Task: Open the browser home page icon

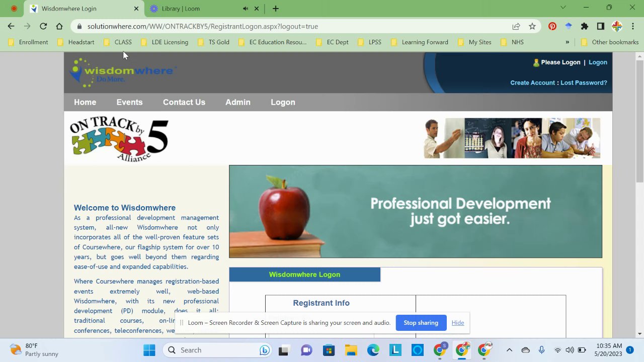Action: click(59, 26)
